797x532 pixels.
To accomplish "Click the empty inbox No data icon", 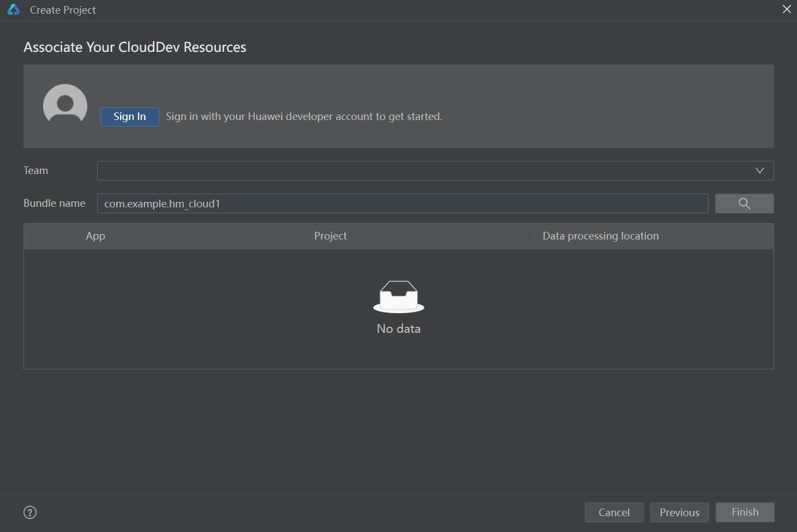I will pos(399,296).
